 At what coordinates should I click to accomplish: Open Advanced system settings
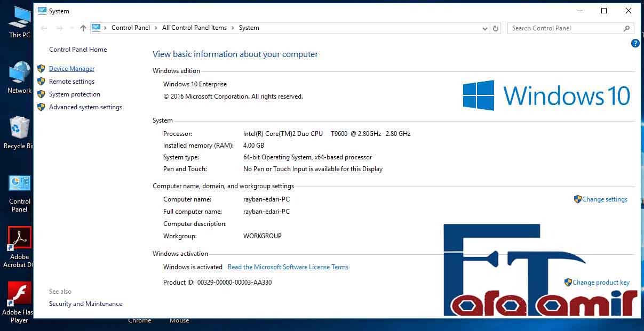85,107
